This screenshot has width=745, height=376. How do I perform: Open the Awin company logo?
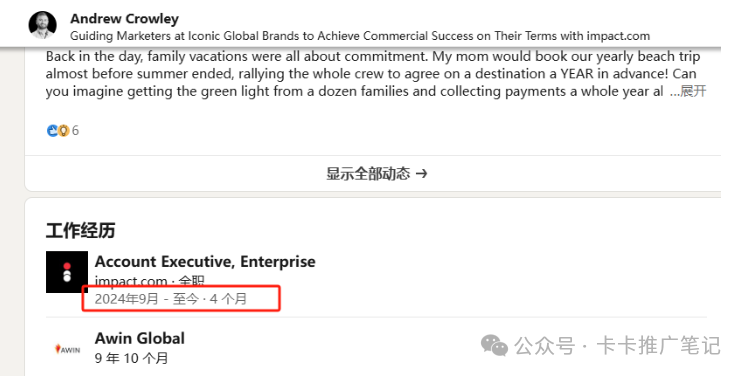(67, 349)
